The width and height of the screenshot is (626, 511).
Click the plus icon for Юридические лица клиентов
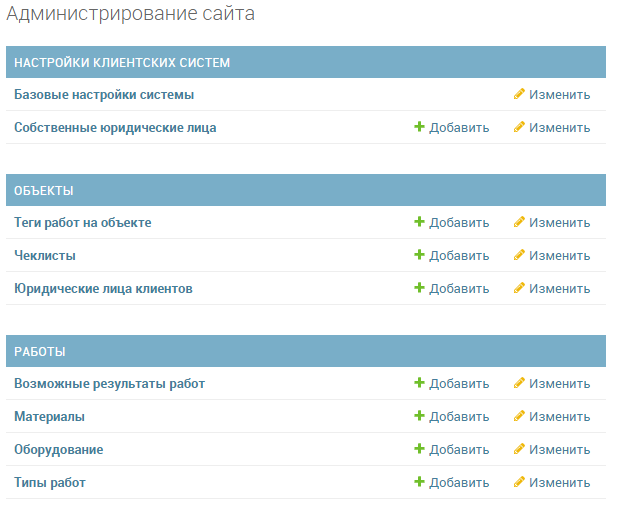[420, 289]
